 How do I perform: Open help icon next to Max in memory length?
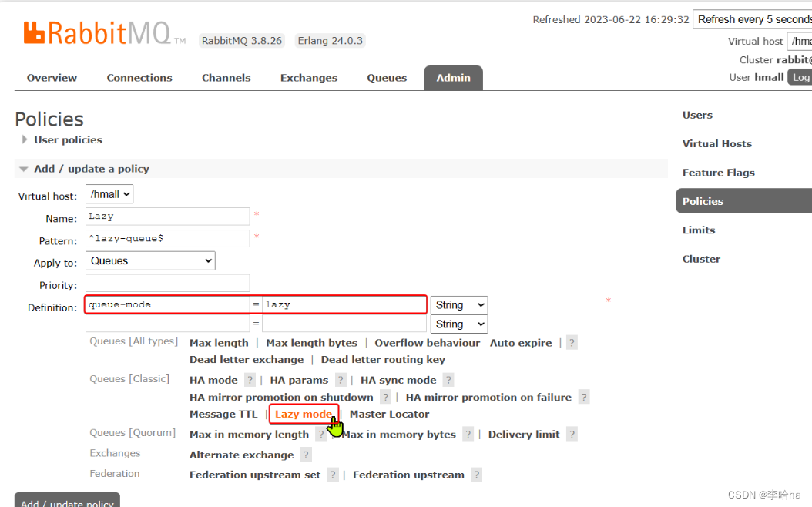pos(321,435)
